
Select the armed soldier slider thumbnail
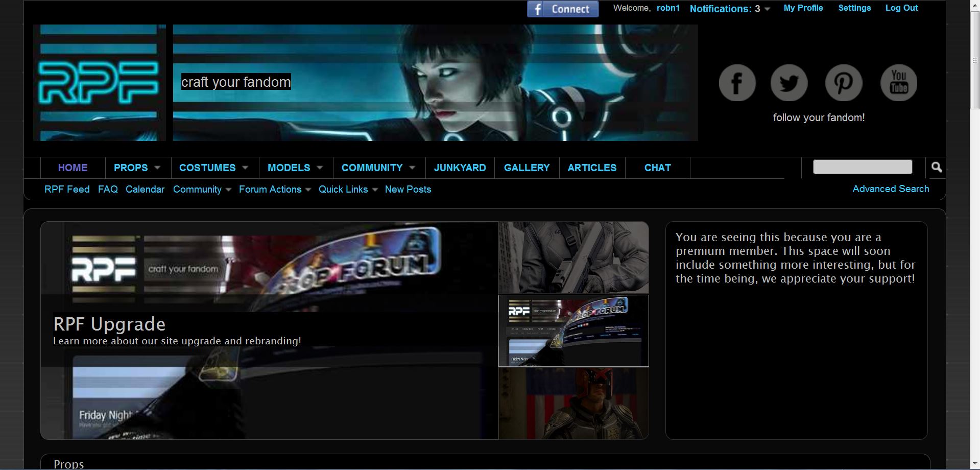(x=573, y=257)
